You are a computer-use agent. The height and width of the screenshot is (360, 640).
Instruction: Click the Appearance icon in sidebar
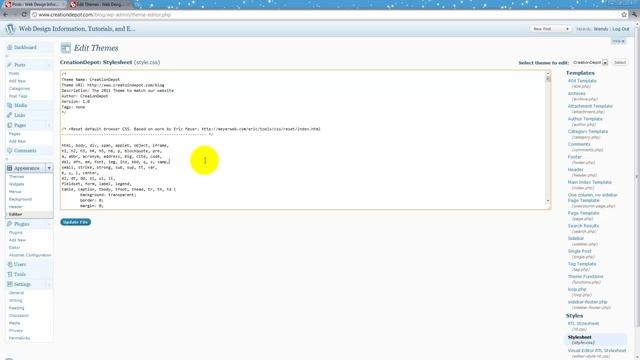(x=9, y=168)
